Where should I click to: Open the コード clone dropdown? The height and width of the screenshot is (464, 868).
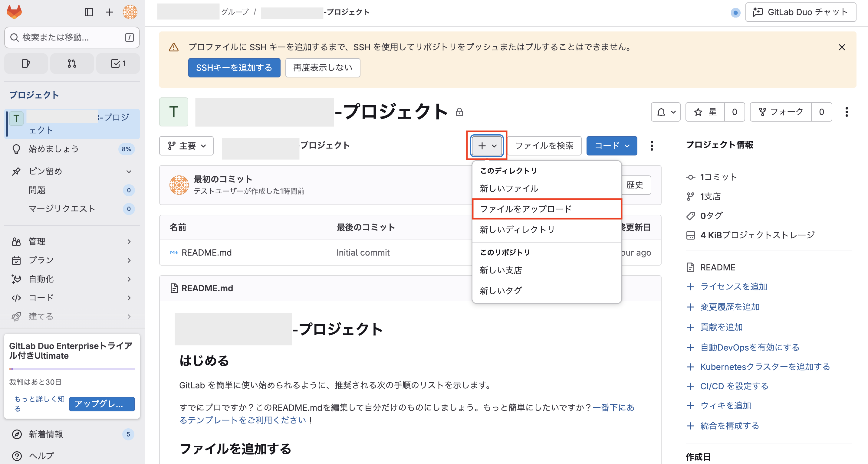(612, 146)
